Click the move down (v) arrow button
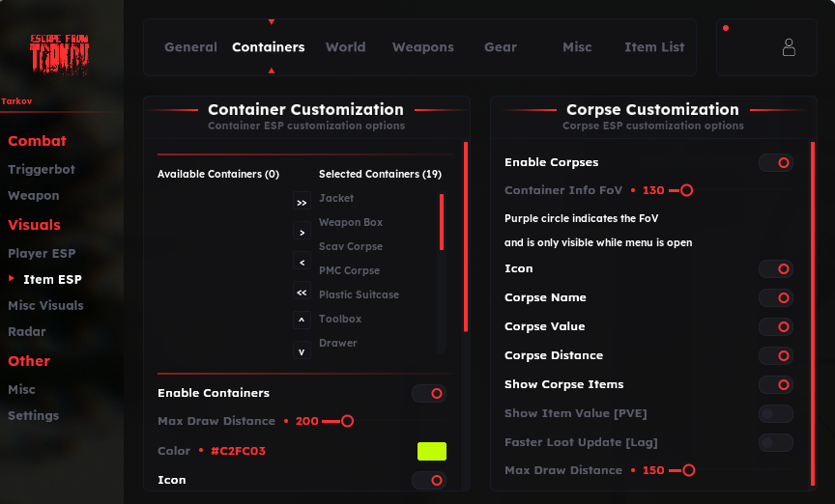 click(302, 350)
